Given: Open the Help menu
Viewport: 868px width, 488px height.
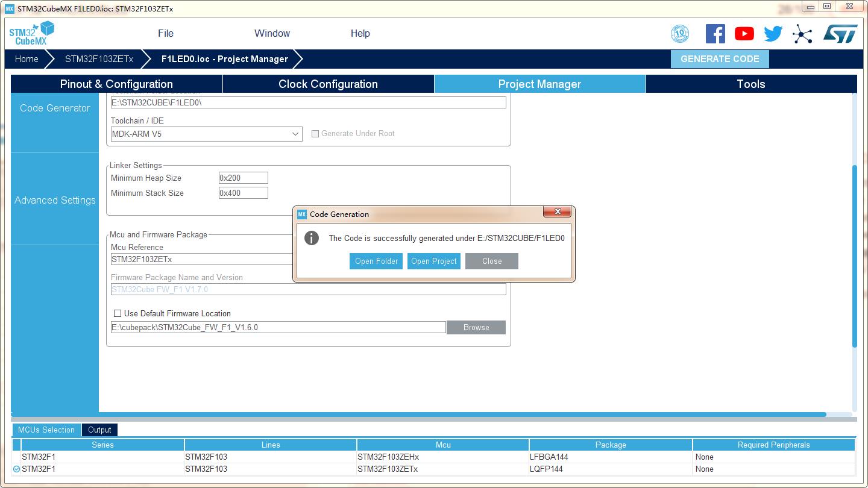Looking at the screenshot, I should point(360,33).
